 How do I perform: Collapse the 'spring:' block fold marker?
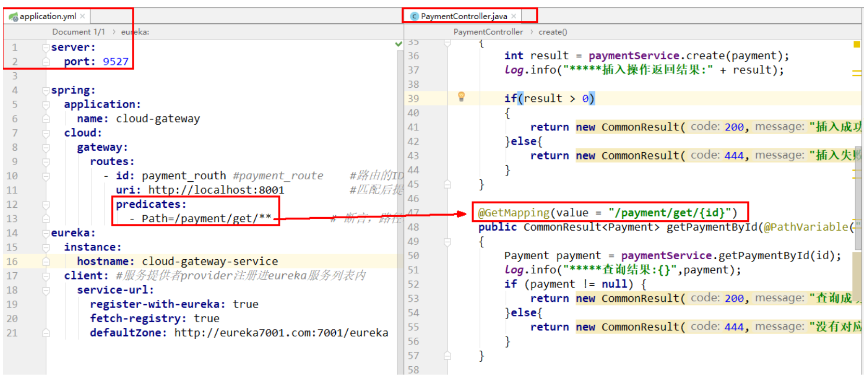point(46,90)
